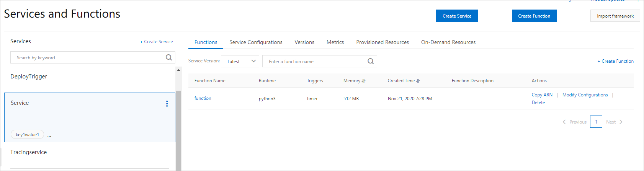Click the Triggers column header

(x=315, y=81)
